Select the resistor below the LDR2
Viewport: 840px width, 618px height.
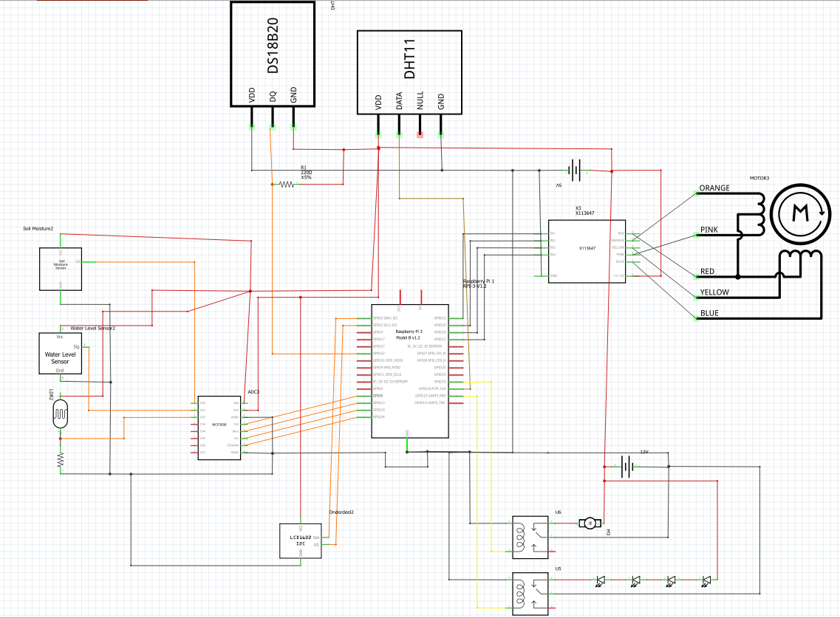coord(61,460)
